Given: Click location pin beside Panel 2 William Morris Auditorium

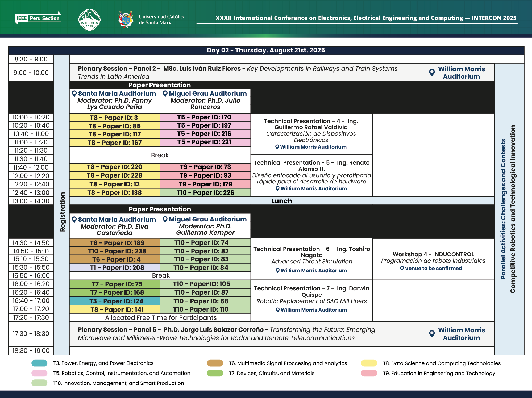Looking at the screenshot, I should click(432, 72).
